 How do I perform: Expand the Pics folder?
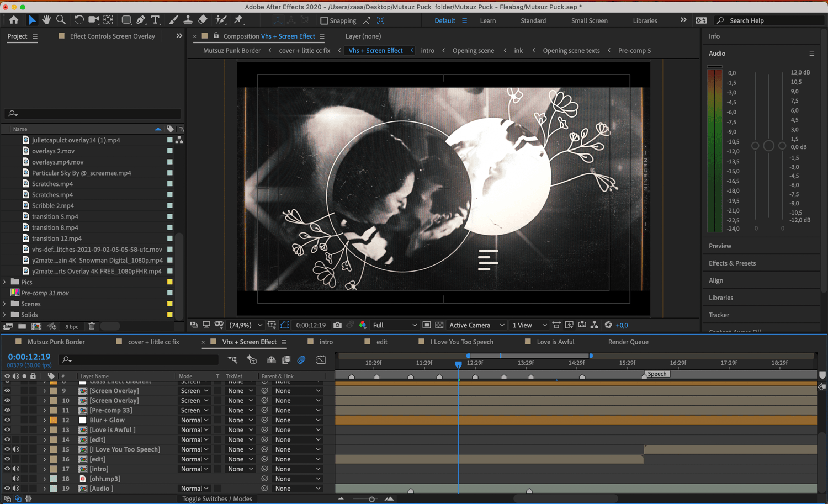[x=5, y=282]
